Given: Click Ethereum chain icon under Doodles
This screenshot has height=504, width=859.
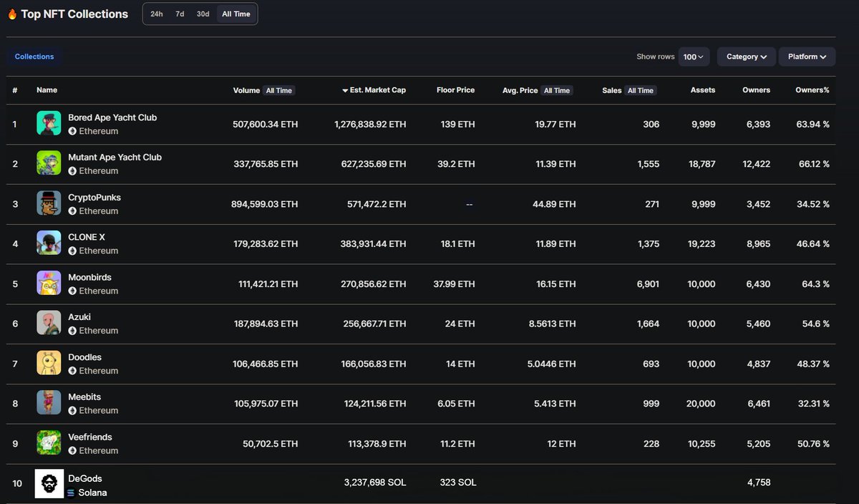Looking at the screenshot, I should pos(72,371).
